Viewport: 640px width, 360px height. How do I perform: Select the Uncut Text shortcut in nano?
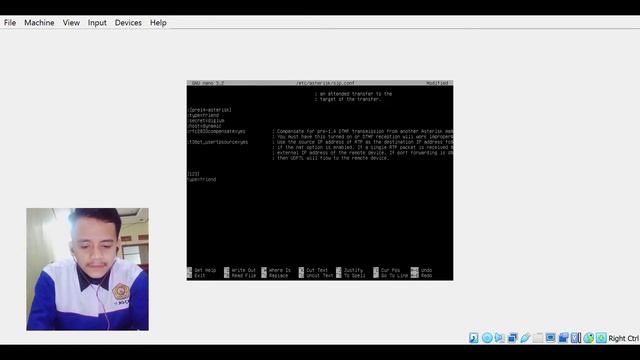pos(316,276)
